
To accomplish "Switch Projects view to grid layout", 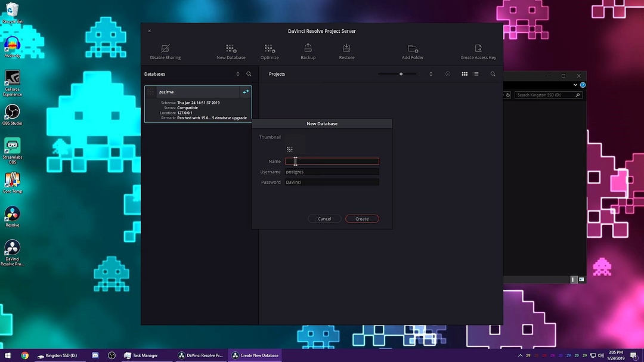I will (x=465, y=74).
